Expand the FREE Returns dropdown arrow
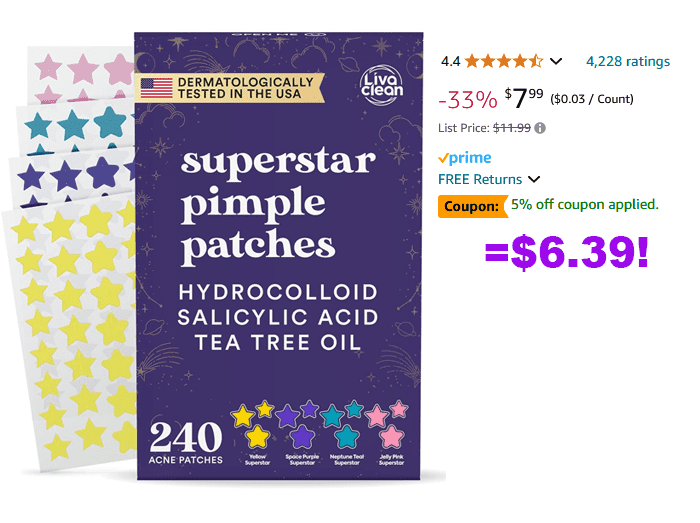 tap(534, 180)
